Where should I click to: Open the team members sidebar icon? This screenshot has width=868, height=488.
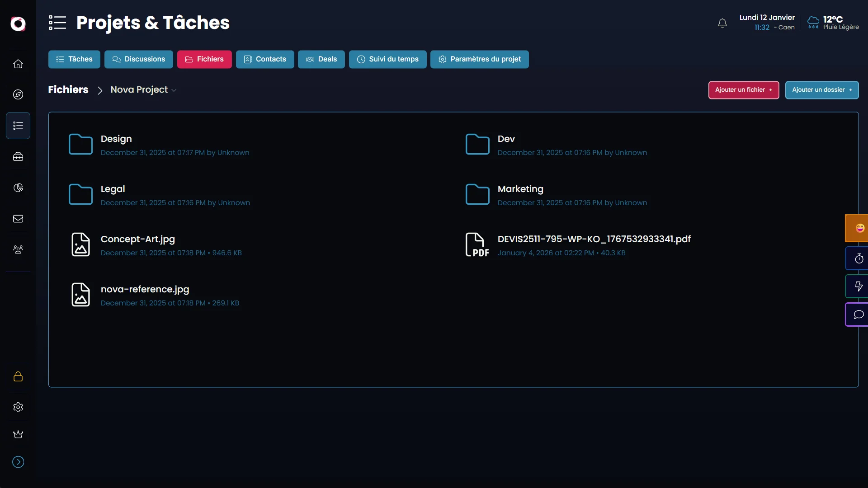pyautogui.click(x=18, y=249)
